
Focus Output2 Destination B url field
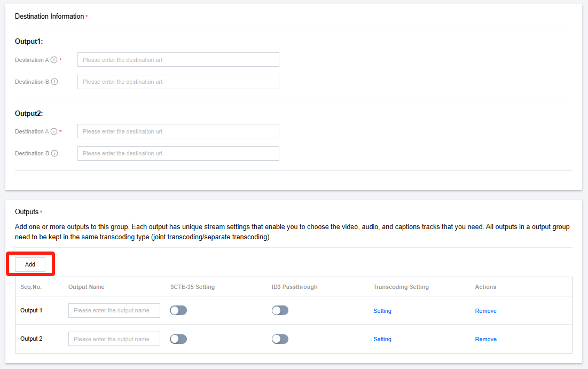[x=178, y=153]
